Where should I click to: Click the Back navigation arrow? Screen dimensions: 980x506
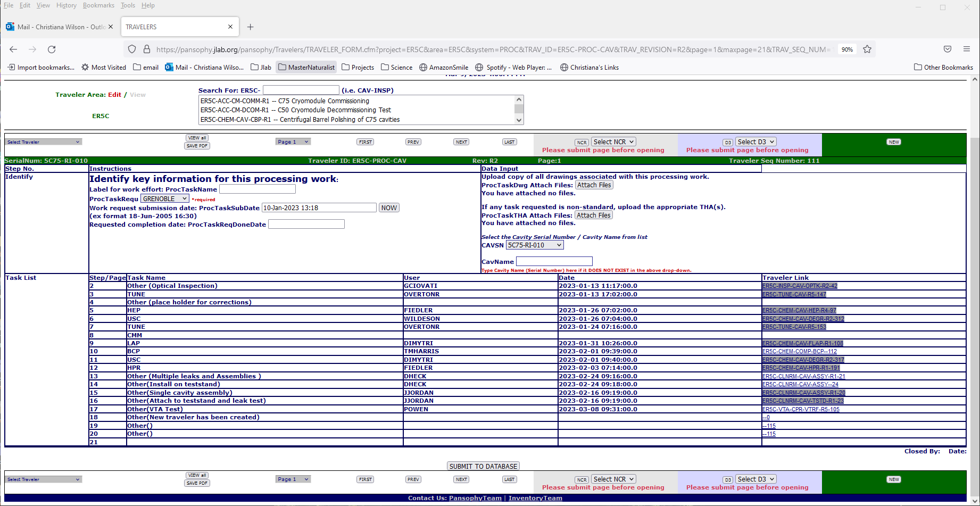[13, 49]
